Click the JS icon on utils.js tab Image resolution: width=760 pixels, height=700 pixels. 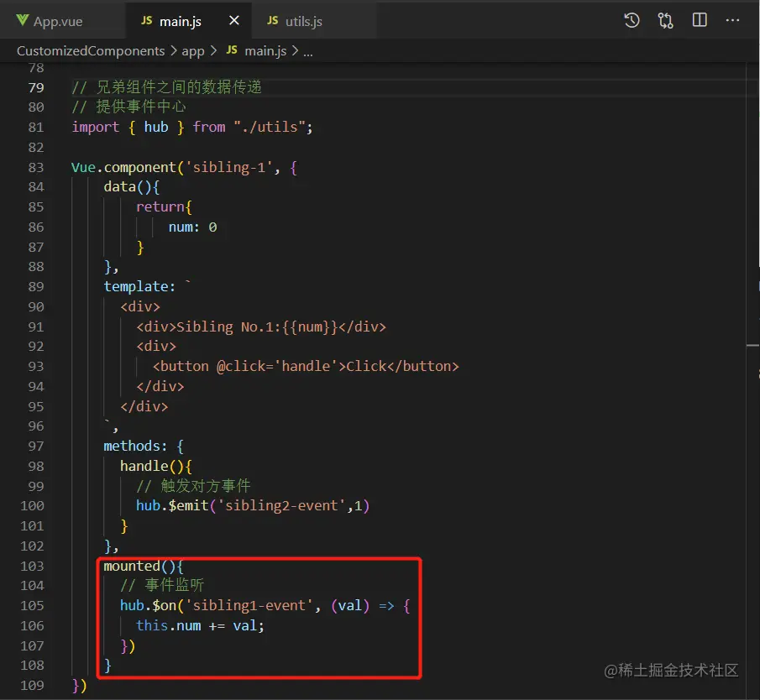click(272, 21)
